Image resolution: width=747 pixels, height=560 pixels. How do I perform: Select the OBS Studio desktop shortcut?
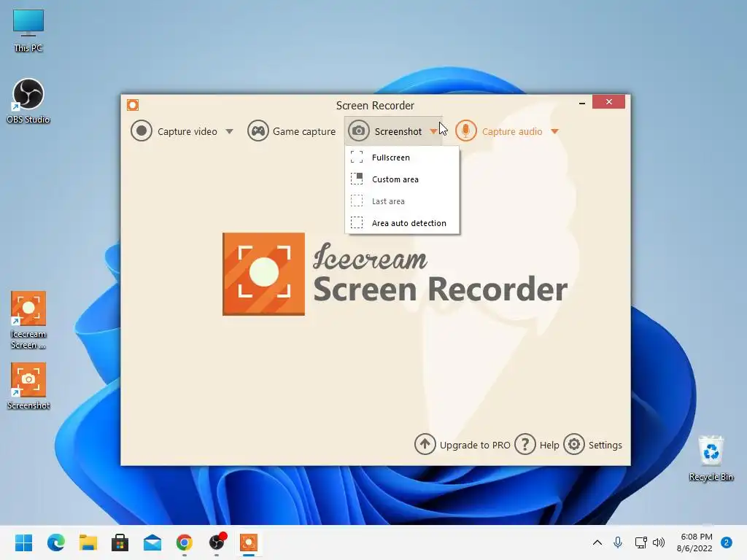click(x=28, y=101)
